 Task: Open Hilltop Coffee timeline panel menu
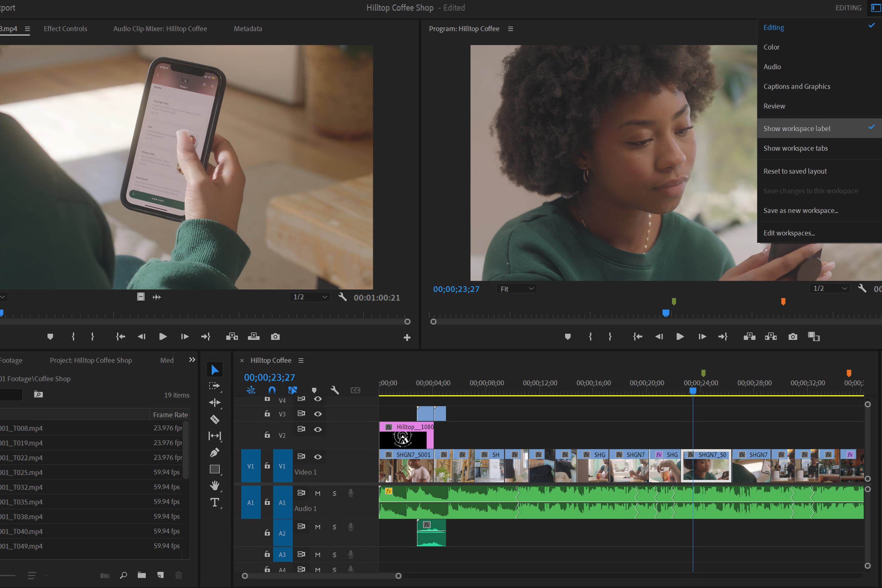[301, 360]
